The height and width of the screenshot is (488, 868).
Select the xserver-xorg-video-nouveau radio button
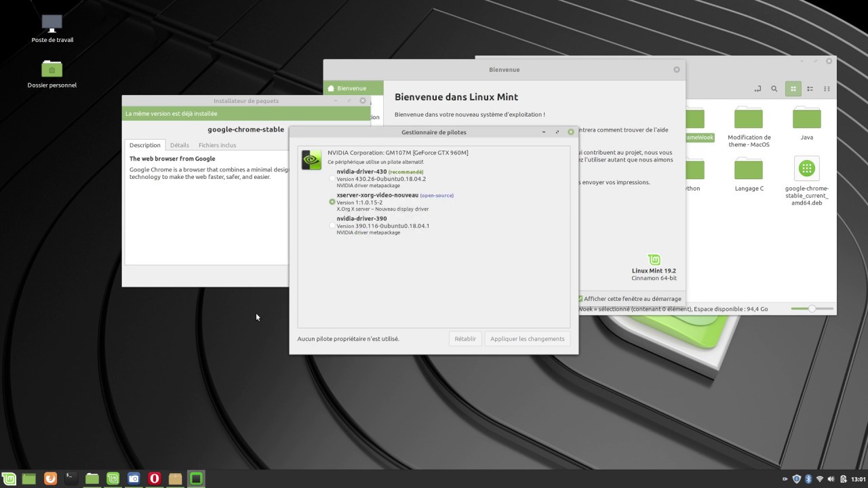coord(332,202)
